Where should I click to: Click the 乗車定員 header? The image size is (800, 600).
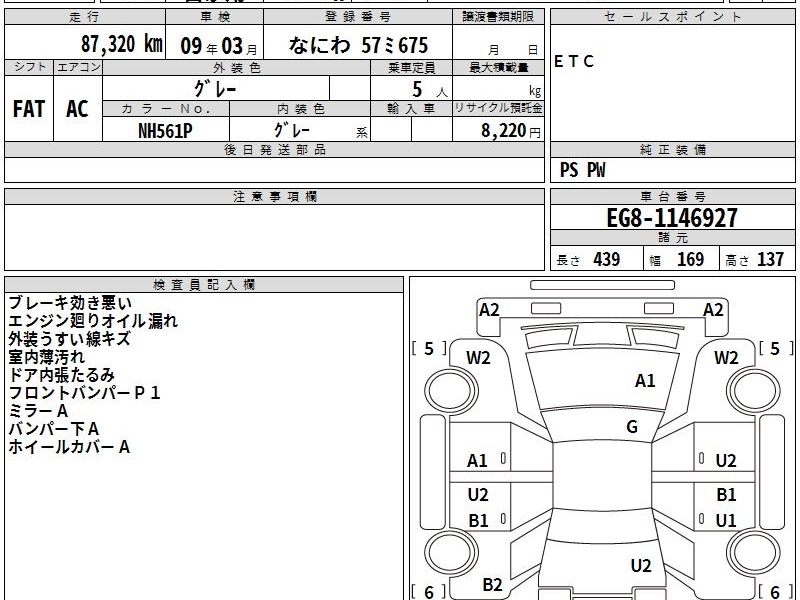tap(411, 67)
